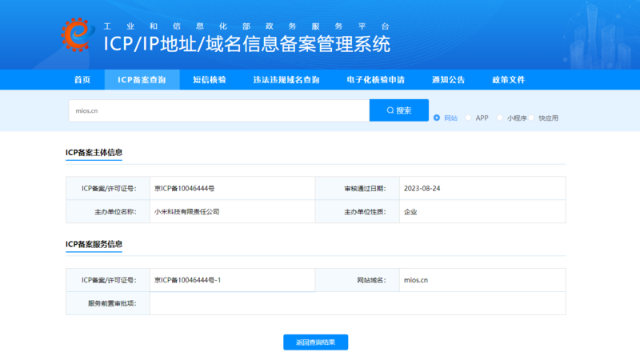Screen dimensions: 640x364
Task: Click the magnifier 搜索 search button
Action: (x=398, y=110)
